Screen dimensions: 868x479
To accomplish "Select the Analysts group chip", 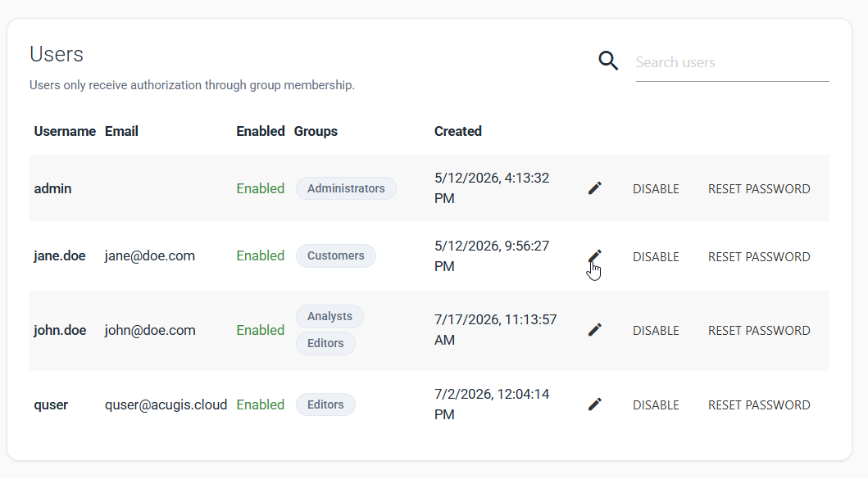I will point(330,316).
